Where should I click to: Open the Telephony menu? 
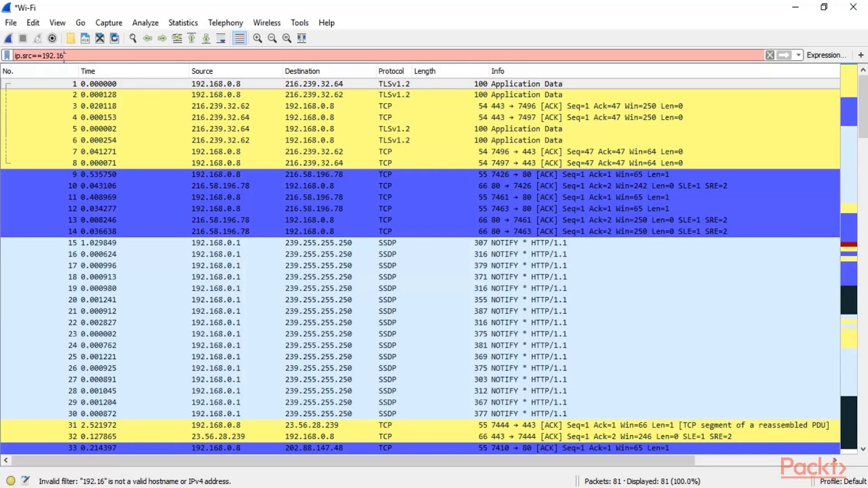point(226,22)
